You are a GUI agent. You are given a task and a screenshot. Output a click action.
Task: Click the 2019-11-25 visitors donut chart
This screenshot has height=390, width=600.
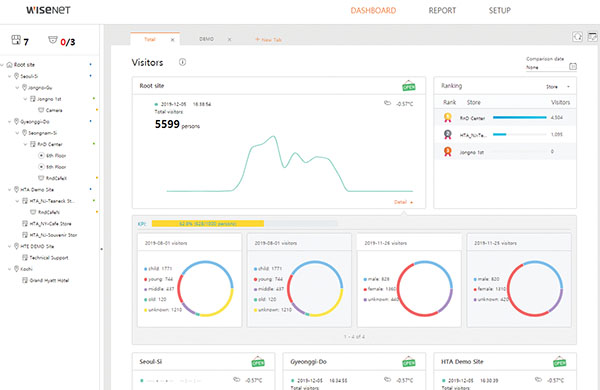pos(535,289)
